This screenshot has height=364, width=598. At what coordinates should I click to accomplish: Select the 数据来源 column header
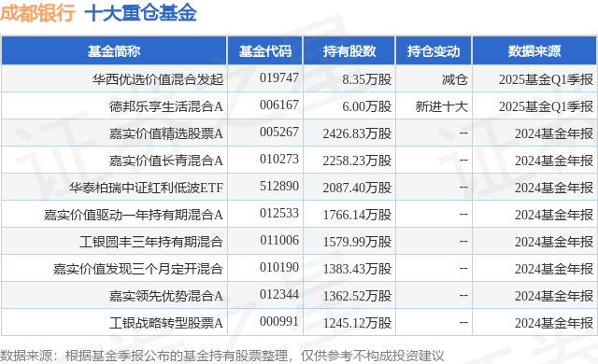534,51
